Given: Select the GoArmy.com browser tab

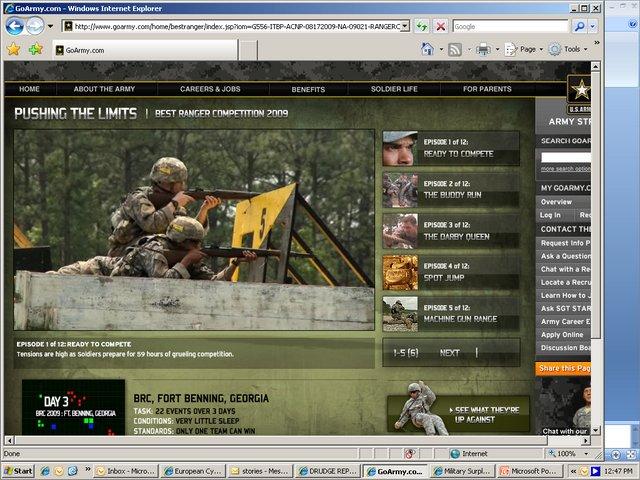Looking at the screenshot, I should 145,50.
